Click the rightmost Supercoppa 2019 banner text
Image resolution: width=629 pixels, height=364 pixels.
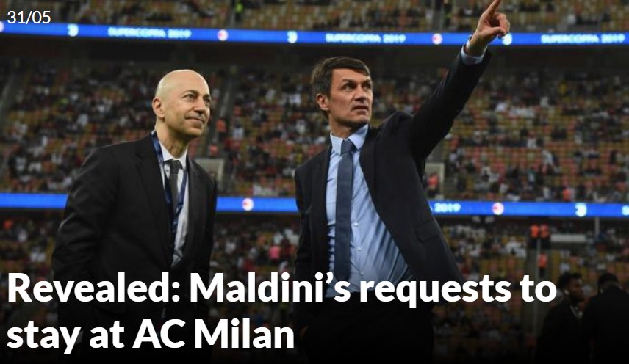(x=583, y=38)
